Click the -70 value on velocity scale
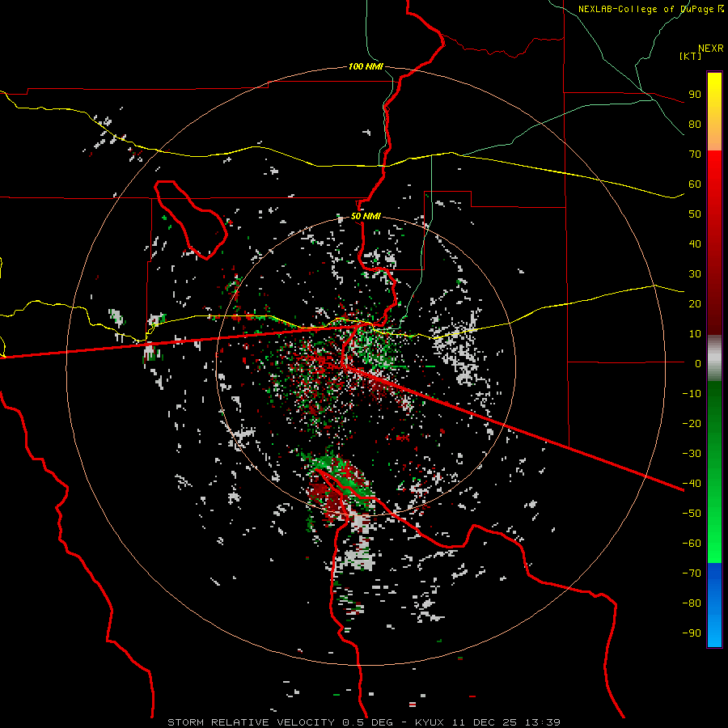Screen dimensions: 728x728 coord(692,573)
